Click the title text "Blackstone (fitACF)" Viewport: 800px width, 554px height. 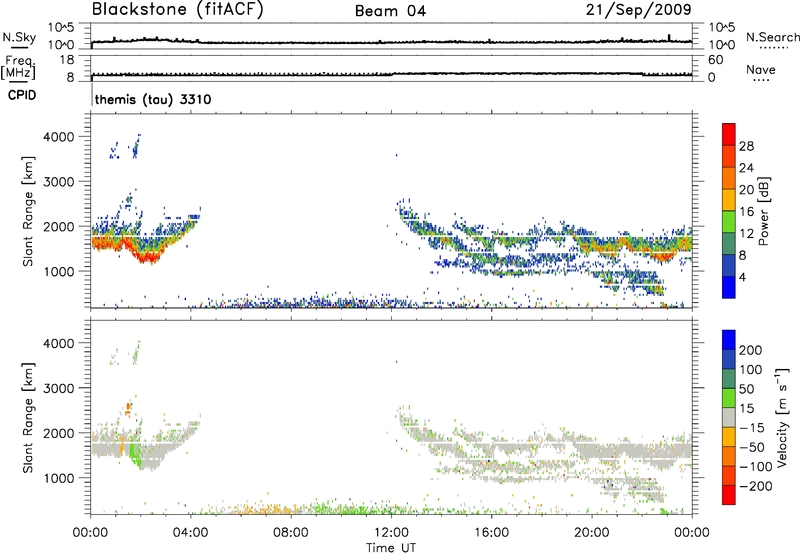pyautogui.click(x=177, y=9)
